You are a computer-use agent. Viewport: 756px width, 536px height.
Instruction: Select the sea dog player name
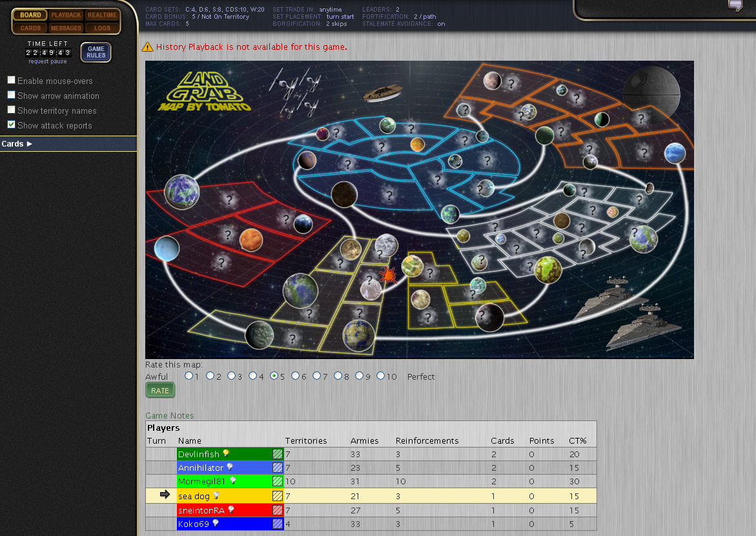pyautogui.click(x=194, y=496)
